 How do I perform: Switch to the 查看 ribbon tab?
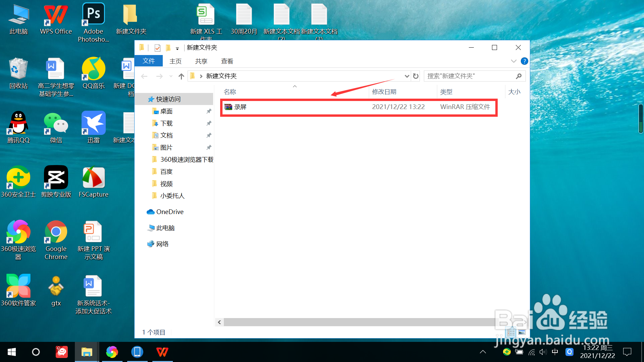point(227,61)
